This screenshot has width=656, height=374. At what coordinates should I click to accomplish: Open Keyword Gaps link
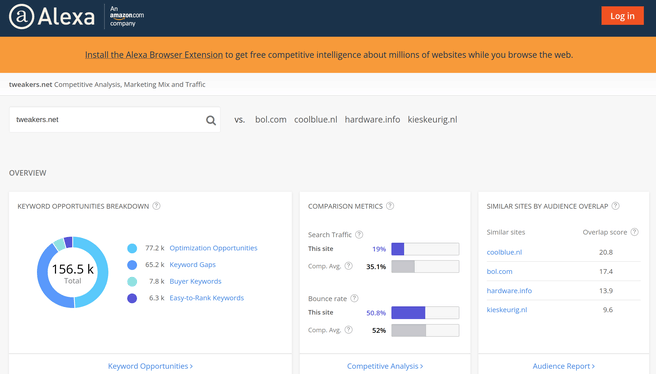(192, 265)
